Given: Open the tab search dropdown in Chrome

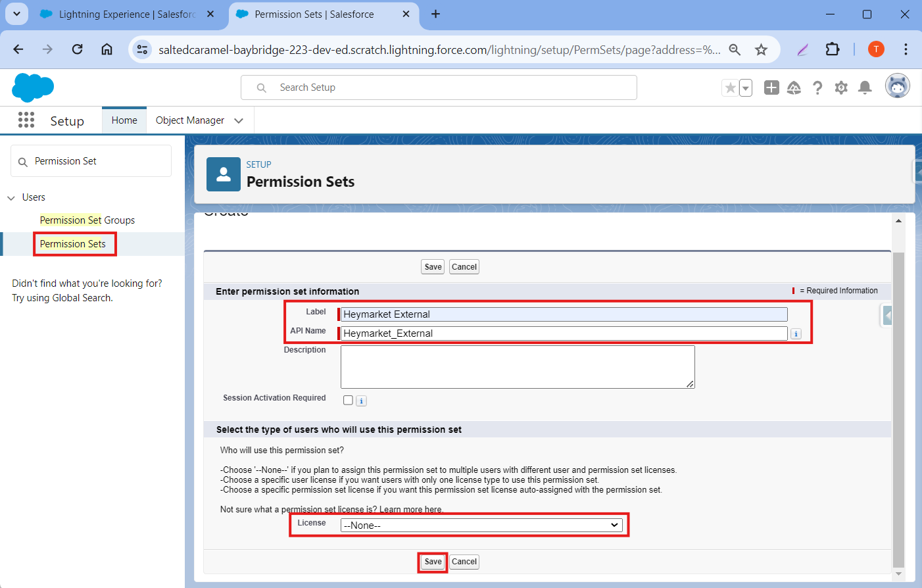Looking at the screenshot, I should 16,14.
